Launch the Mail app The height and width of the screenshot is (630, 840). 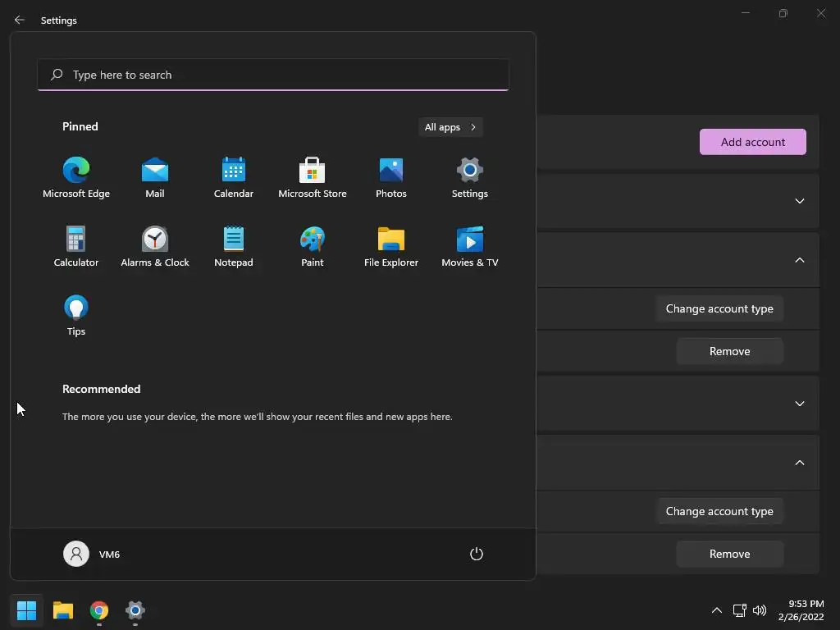pos(155,178)
